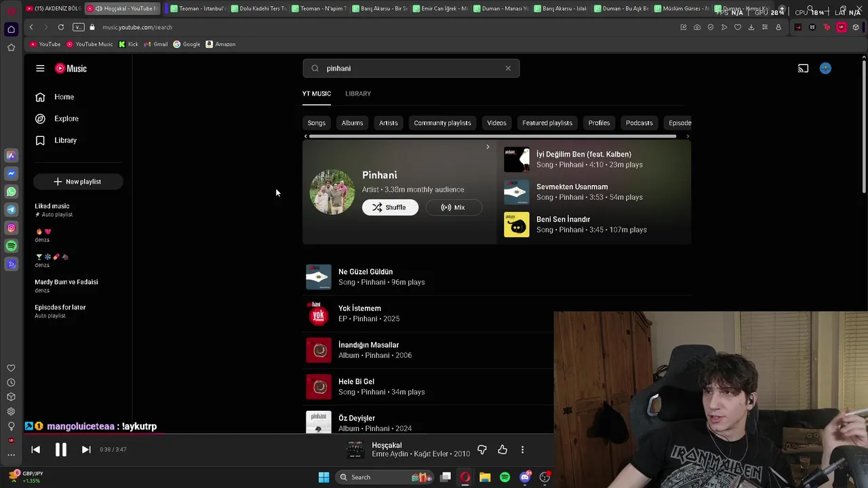Skip to previous track
Screen dimensions: 868x488
36,449
